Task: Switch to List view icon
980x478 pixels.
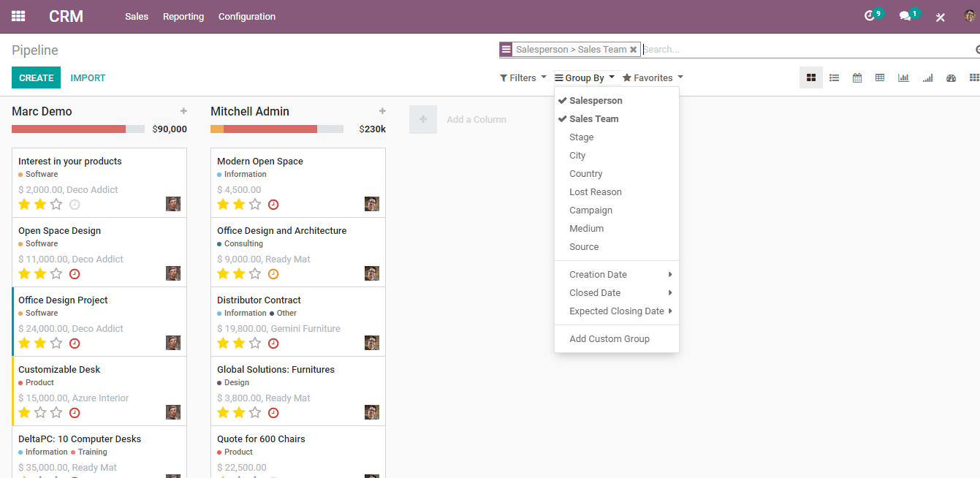Action: pos(834,77)
